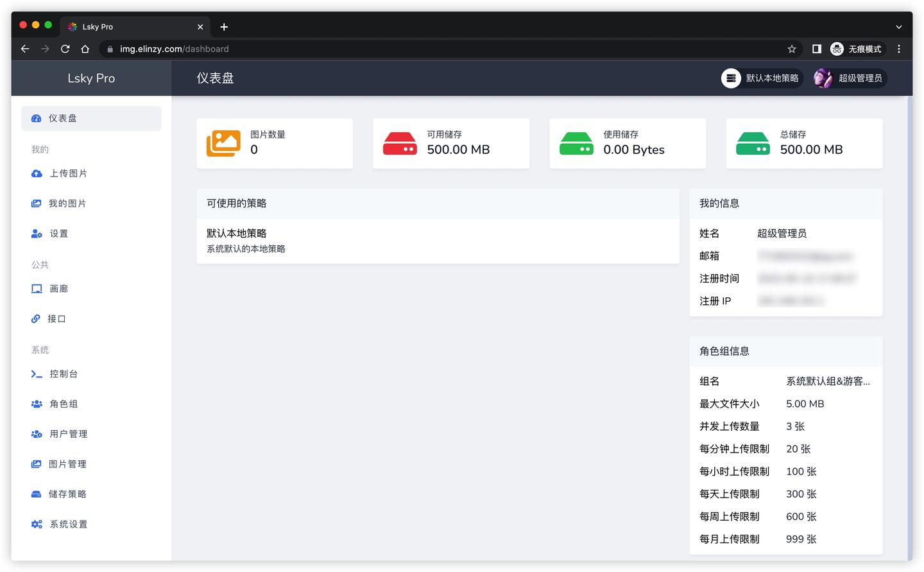Click the Image Management (图片管理) icon
Image resolution: width=924 pixels, height=572 pixels.
[x=36, y=464]
